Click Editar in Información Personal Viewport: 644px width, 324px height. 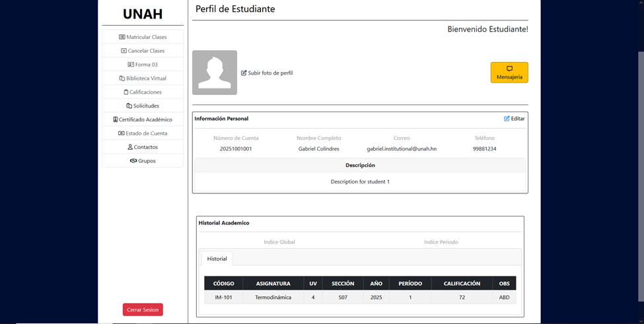[515, 119]
